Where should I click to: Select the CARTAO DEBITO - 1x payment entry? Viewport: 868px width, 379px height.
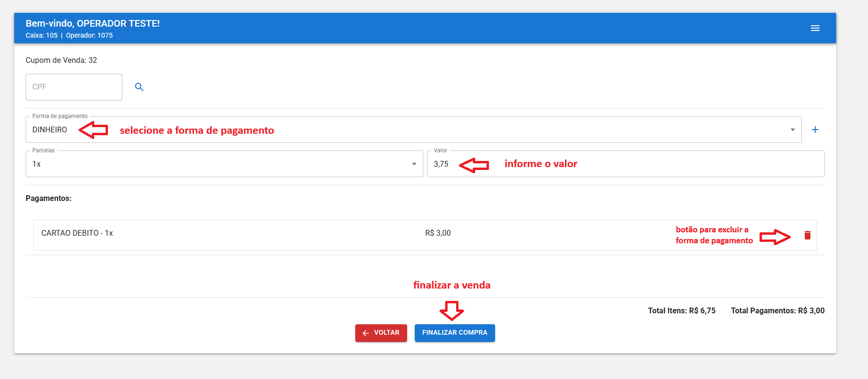click(77, 233)
